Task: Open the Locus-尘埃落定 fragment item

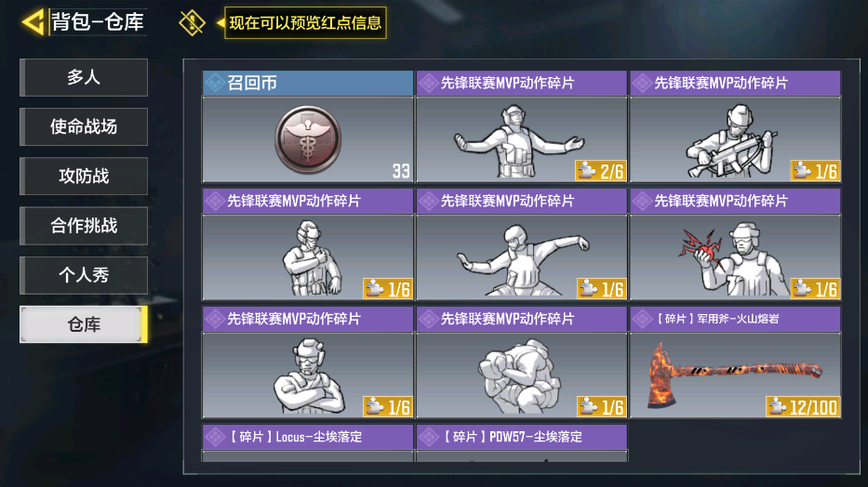Action: (x=308, y=442)
